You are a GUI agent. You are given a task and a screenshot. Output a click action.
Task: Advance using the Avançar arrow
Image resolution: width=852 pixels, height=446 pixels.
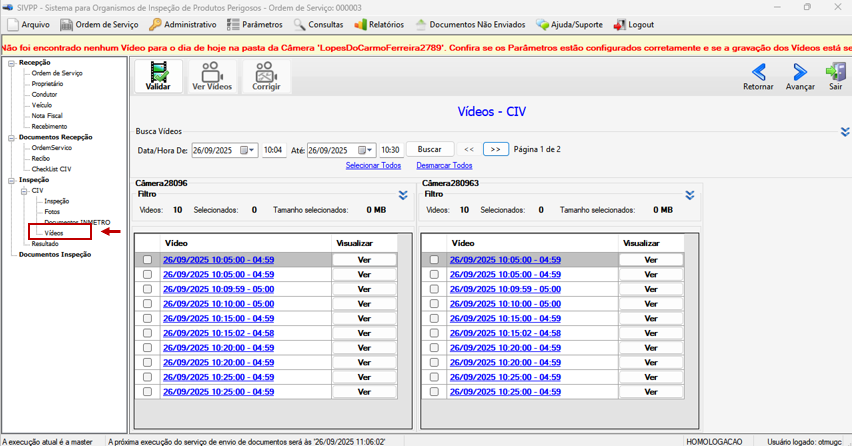coord(800,72)
